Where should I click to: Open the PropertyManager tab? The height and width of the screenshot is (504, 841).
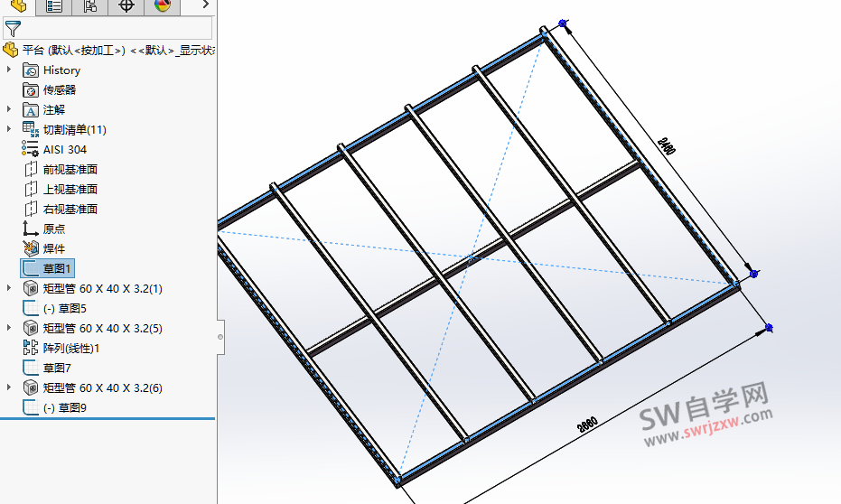pos(53,7)
